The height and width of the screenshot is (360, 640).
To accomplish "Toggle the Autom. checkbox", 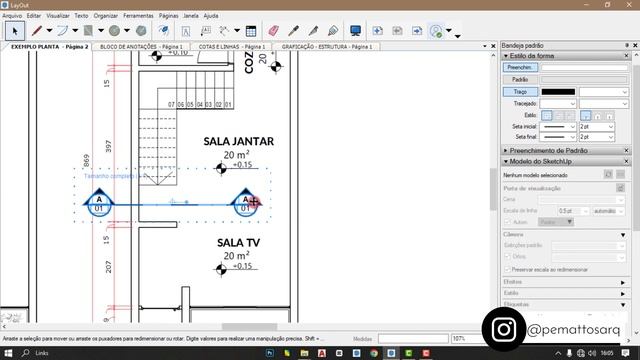I will [507, 222].
